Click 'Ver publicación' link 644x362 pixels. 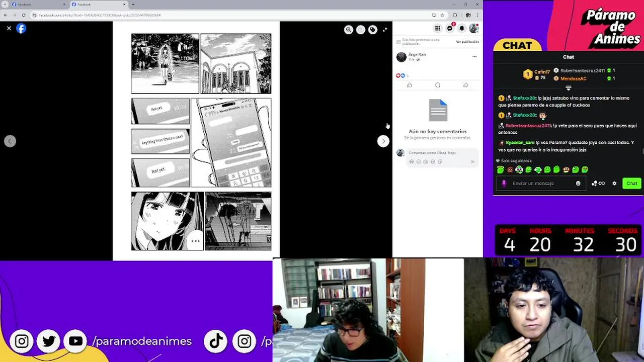tap(467, 42)
